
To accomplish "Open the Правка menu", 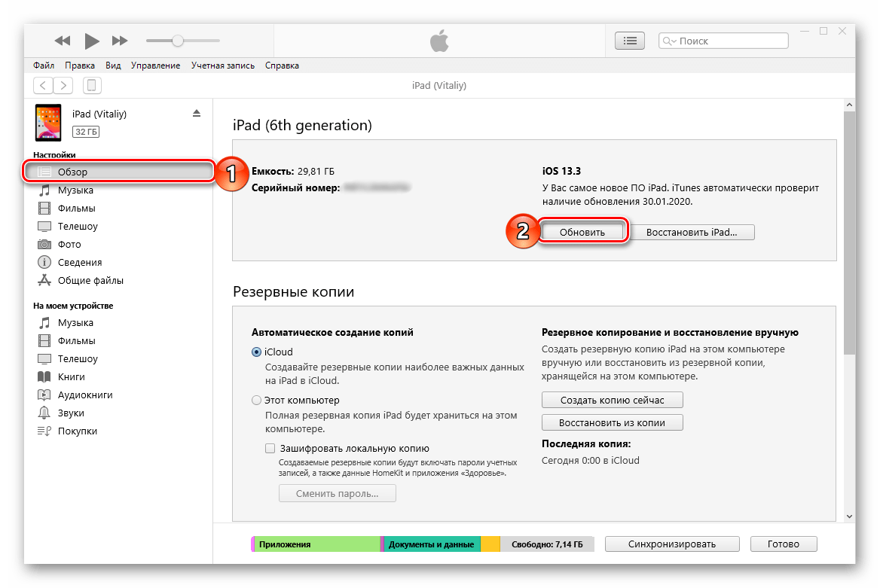I will coord(80,66).
